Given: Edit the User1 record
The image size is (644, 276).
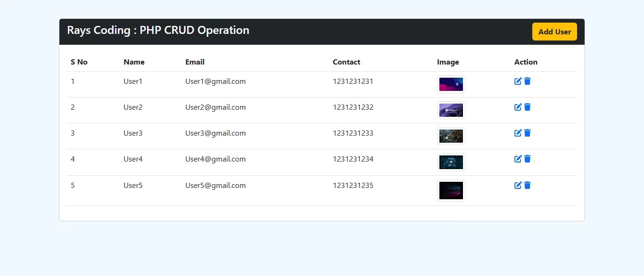Looking at the screenshot, I should pos(518,81).
